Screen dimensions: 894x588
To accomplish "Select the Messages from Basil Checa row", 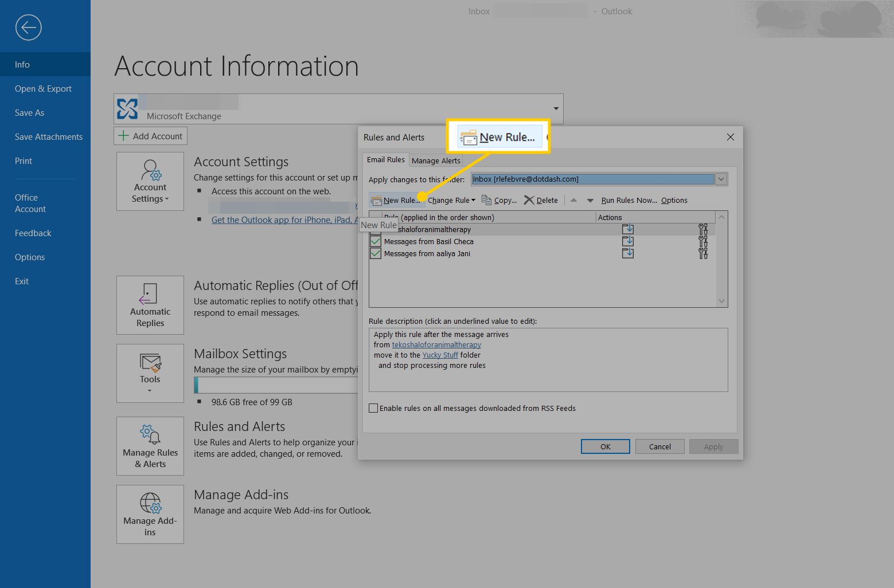I will tap(542, 241).
